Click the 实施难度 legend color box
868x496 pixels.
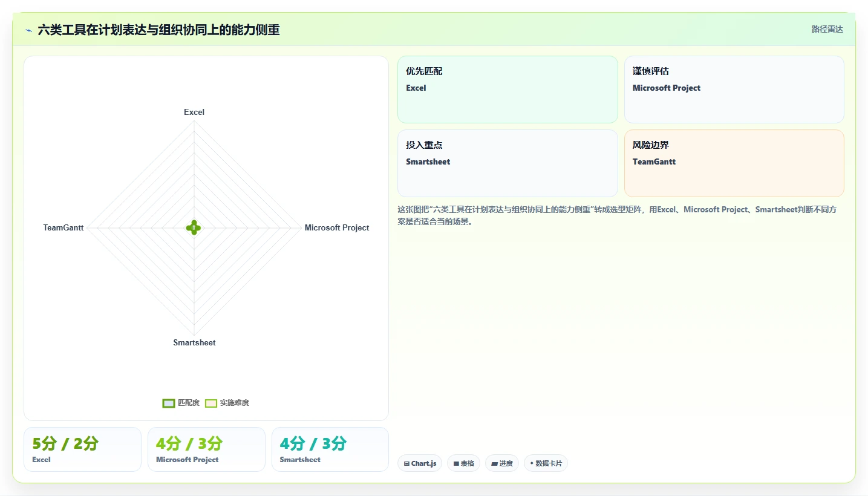(x=211, y=403)
